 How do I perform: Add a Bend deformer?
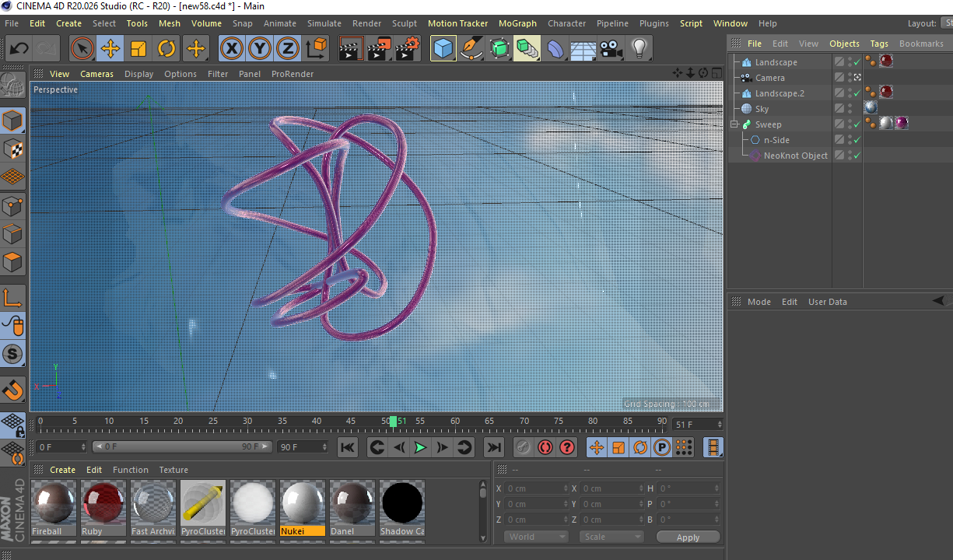tap(555, 49)
